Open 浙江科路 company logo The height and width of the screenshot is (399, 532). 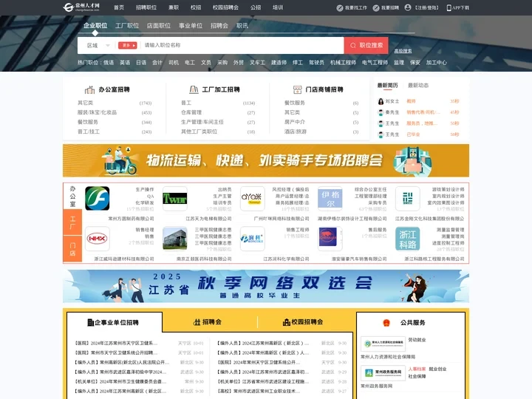click(407, 239)
